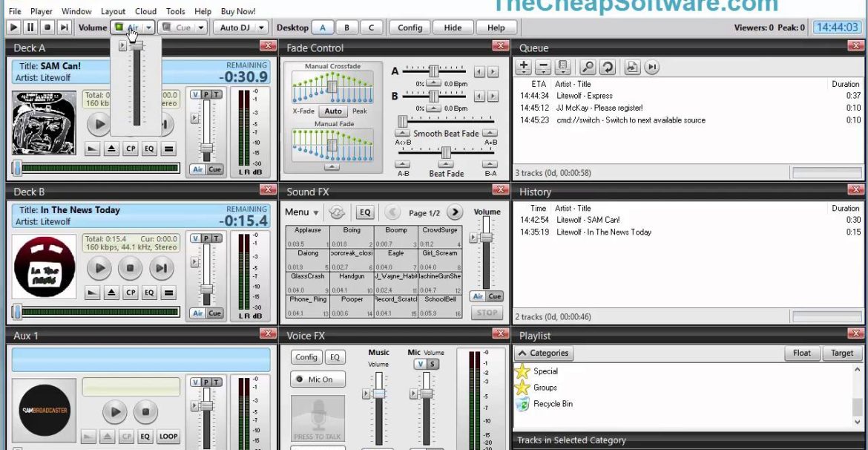Go to next Sound FX page
868x450 pixels.
pos(455,212)
